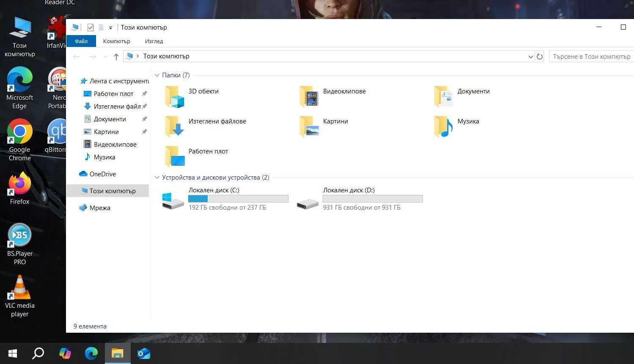Open recent locations dropdown arrow
Viewport: 634px width, 364px height.
(105, 57)
